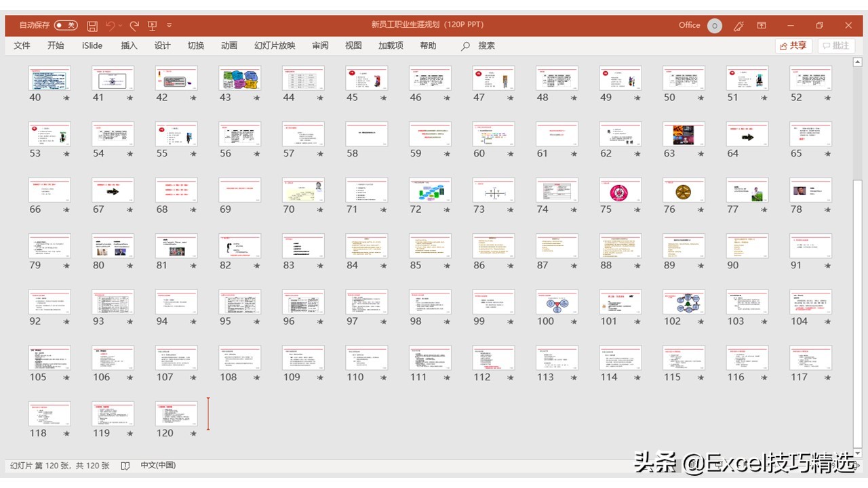Open ribbon display options icon
Screen dimensions: 868x488
coord(762,24)
